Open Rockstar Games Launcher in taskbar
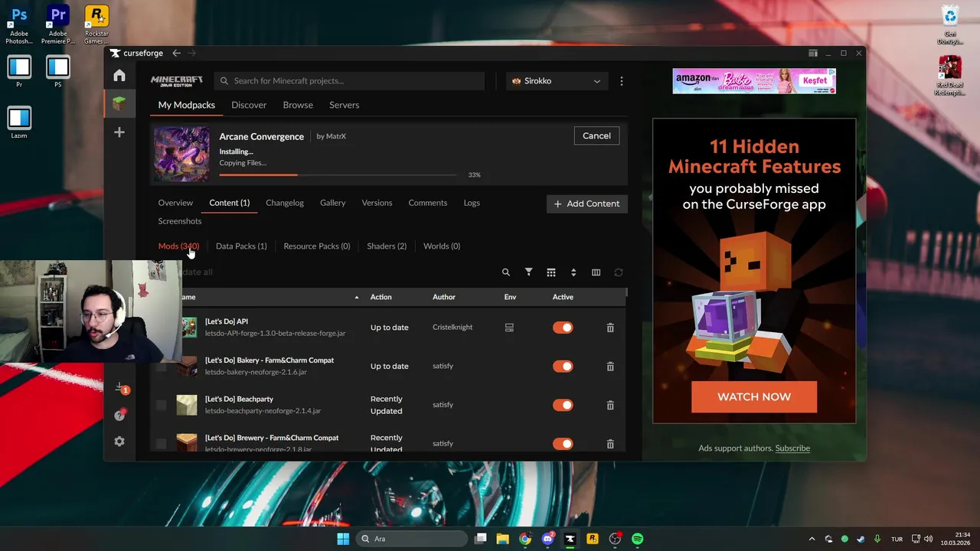 593,539
